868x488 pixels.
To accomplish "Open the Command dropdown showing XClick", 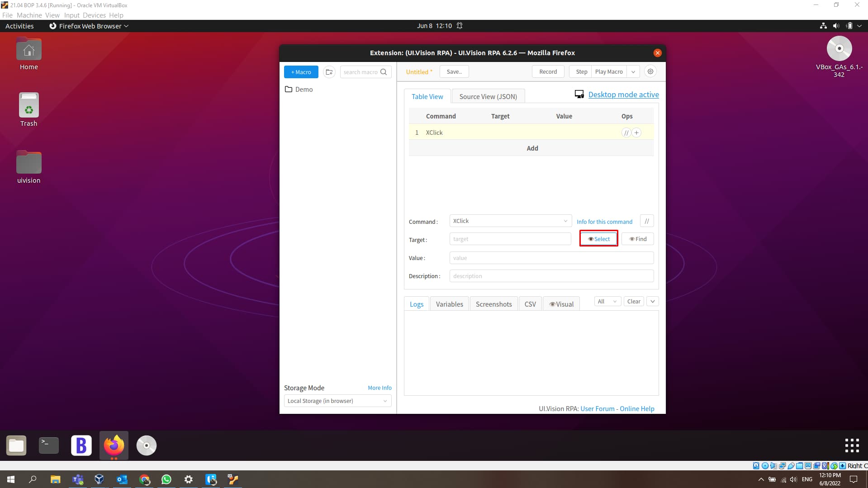I will coord(510,221).
